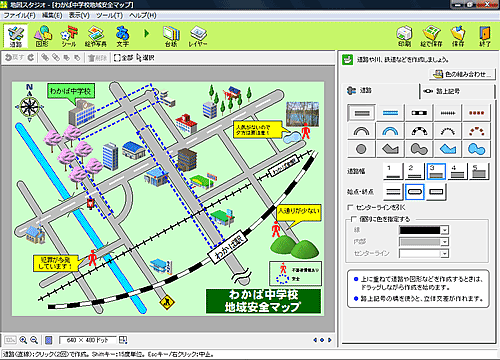Select the シール (sticker) mode icon
This screenshot has height=360, width=500.
69,36
